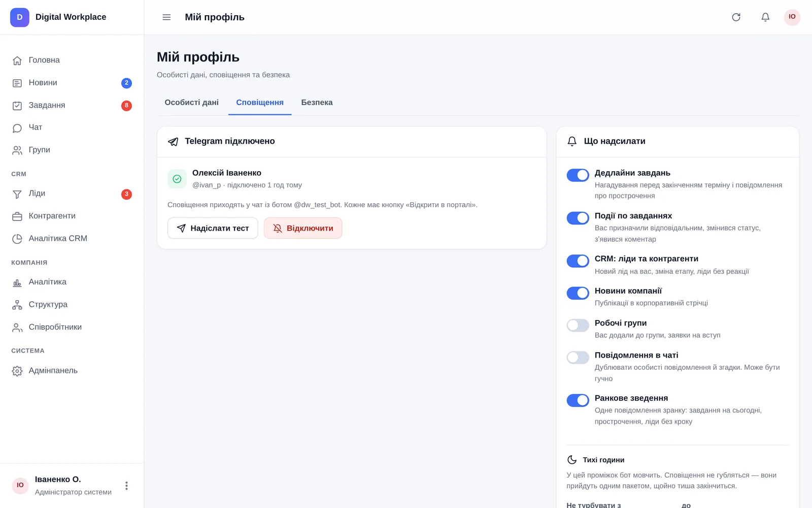This screenshot has height=508, width=812.
Task: Open Групи in the sidebar
Action: (x=72, y=150)
